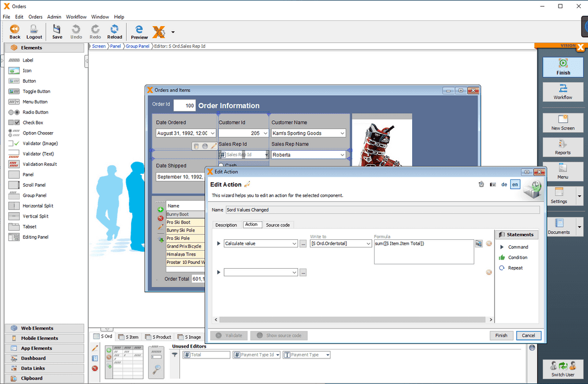
Task: Click the Save toolbar icon
Action: pos(57,31)
